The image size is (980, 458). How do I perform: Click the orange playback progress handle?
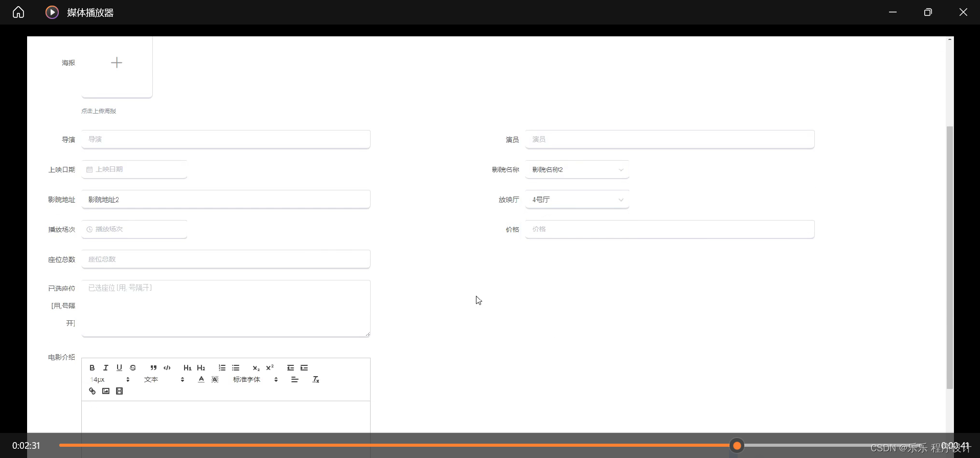tap(737, 446)
